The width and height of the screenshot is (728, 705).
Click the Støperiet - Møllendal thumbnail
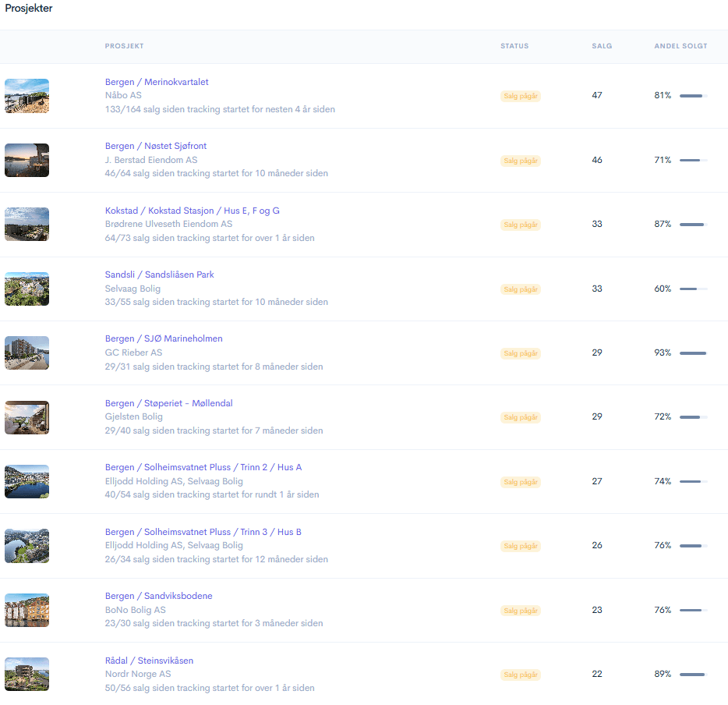click(27, 417)
